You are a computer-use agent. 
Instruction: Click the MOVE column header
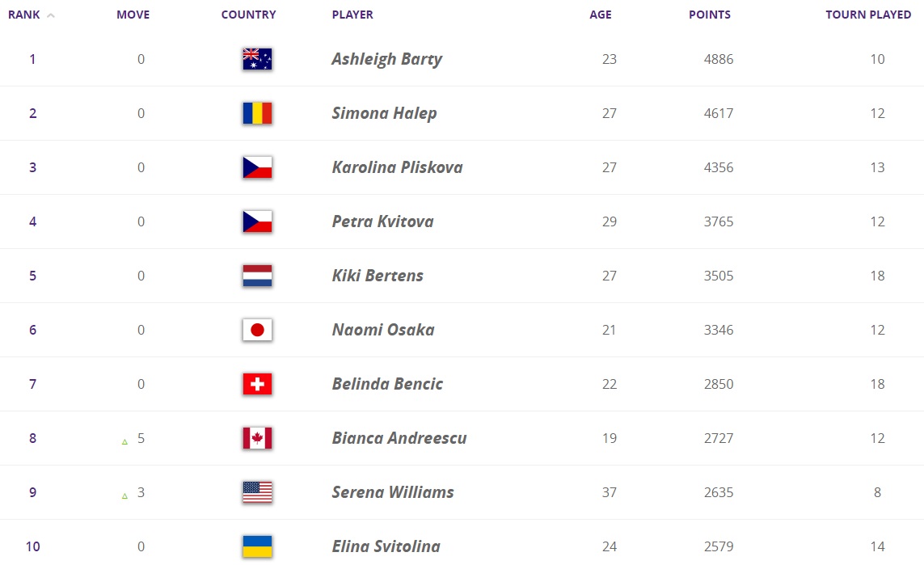(133, 15)
